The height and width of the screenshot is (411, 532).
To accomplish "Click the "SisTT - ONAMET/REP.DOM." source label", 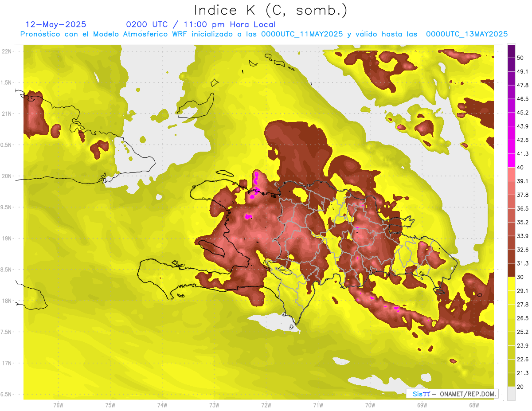I will [452, 394].
